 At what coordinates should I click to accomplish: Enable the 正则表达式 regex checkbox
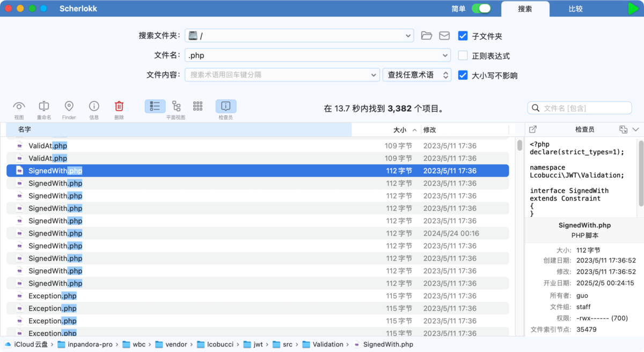463,55
